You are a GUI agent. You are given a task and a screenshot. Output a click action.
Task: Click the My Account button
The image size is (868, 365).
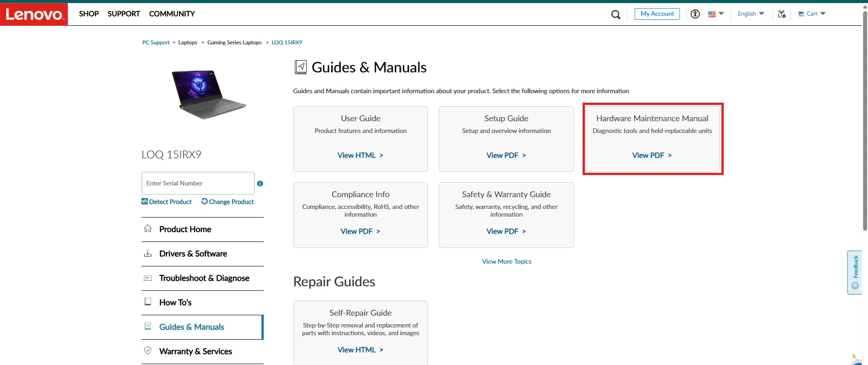click(657, 14)
